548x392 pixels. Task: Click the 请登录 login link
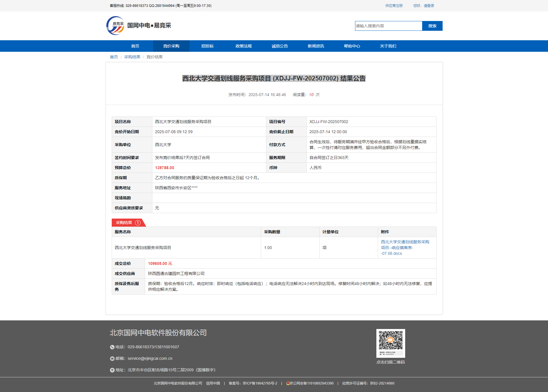[x=429, y=6]
